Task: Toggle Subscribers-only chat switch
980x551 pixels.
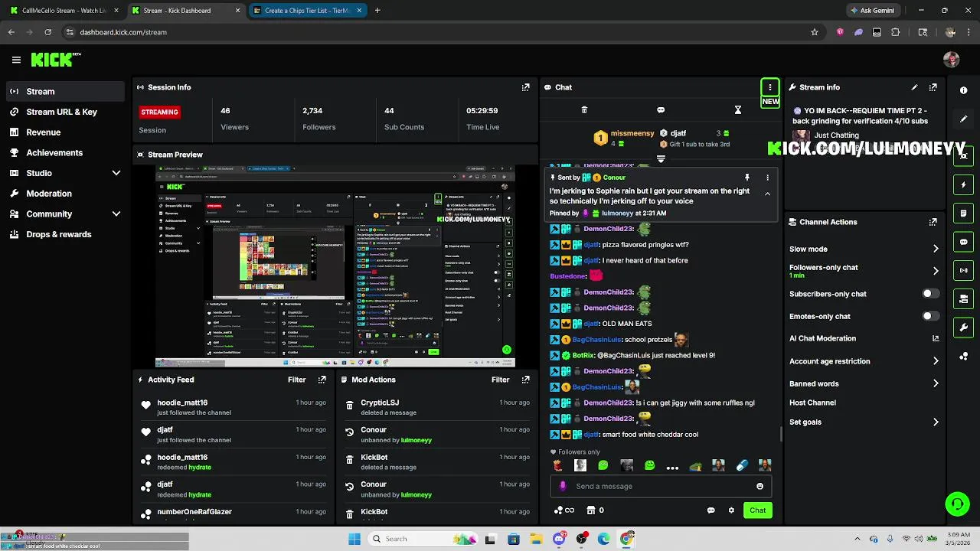Action: [930, 294]
